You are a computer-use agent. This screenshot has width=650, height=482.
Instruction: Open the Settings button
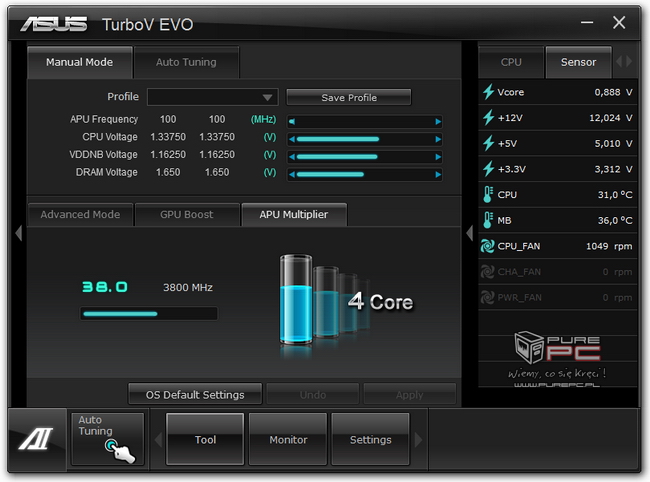click(371, 439)
